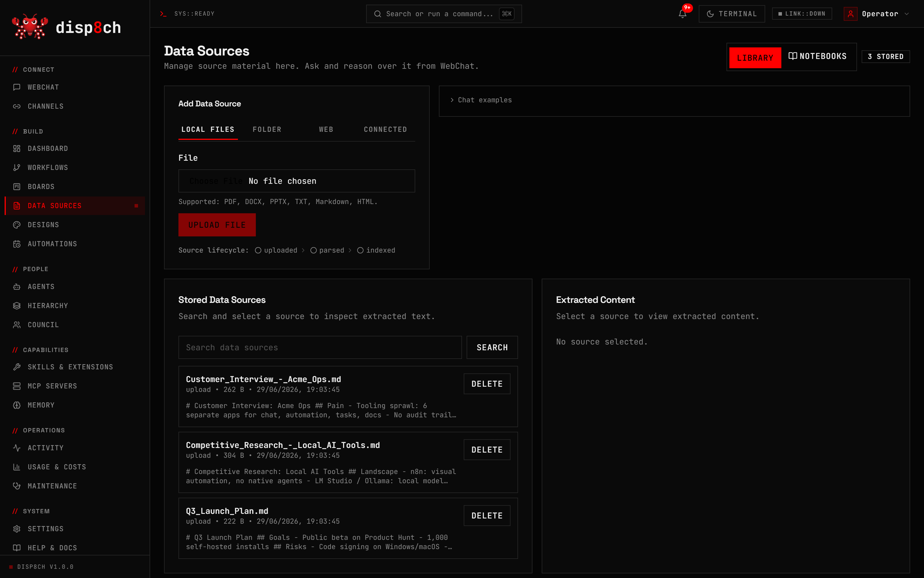Viewport: 924px width, 578px height.
Task: Click the Operator avatar icon
Action: click(x=851, y=14)
